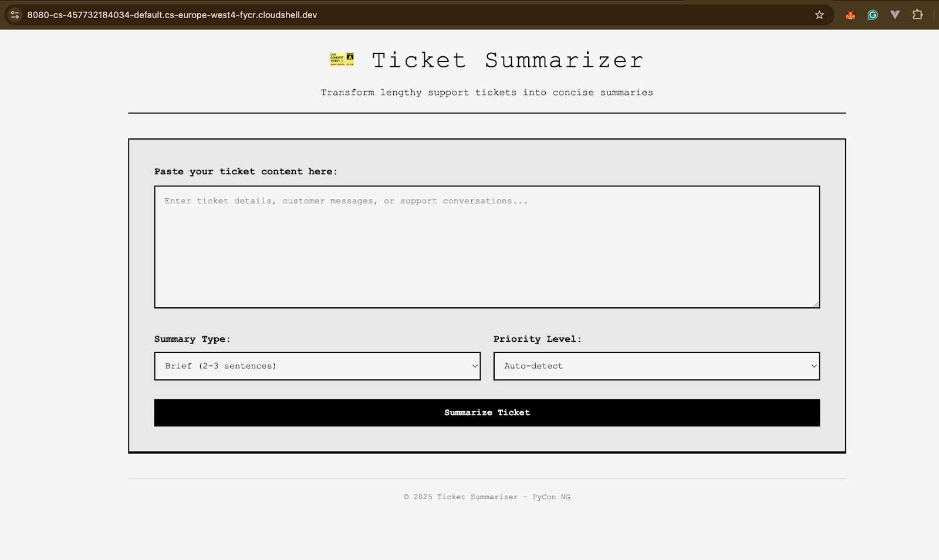Screen dimensions: 939x560
Task: Open the MetaMask fox extension
Action: (850, 15)
